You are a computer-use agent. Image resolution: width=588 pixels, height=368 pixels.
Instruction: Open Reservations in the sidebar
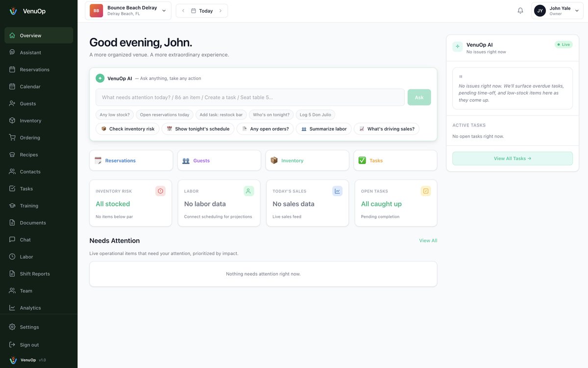click(x=39, y=70)
